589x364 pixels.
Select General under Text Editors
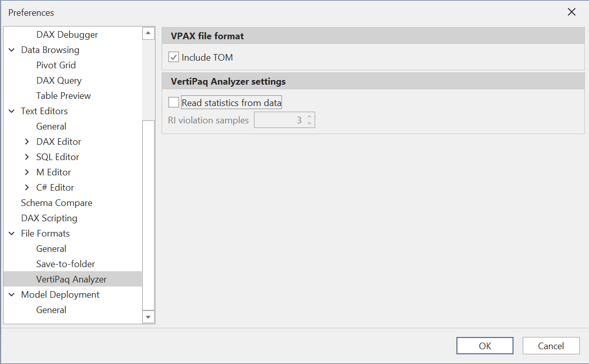click(x=51, y=126)
